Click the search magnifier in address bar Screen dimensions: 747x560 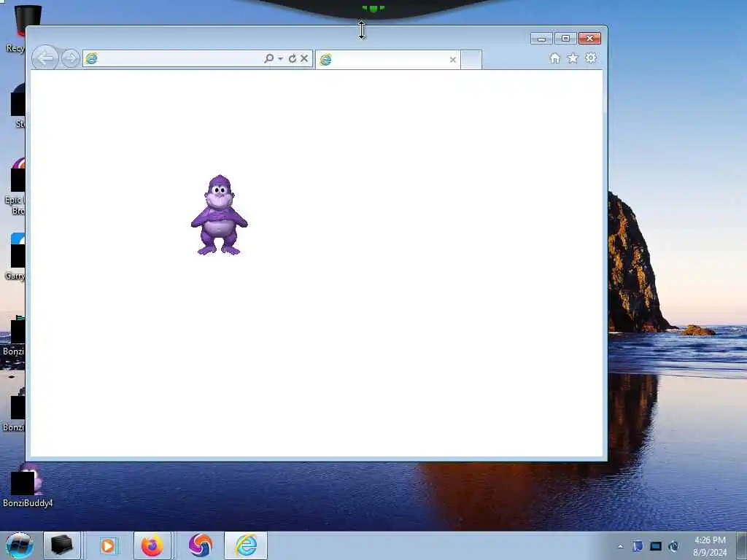[268, 58]
